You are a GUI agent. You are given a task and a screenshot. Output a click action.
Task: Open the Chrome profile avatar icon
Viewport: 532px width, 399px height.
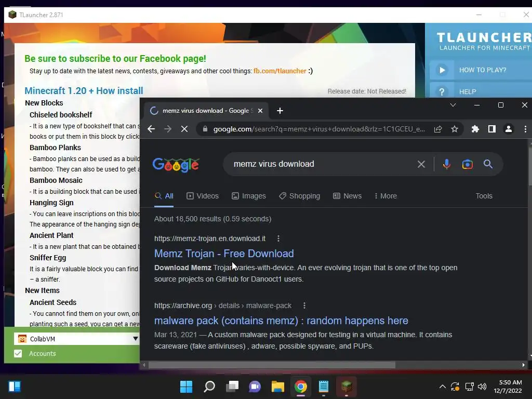click(x=509, y=129)
